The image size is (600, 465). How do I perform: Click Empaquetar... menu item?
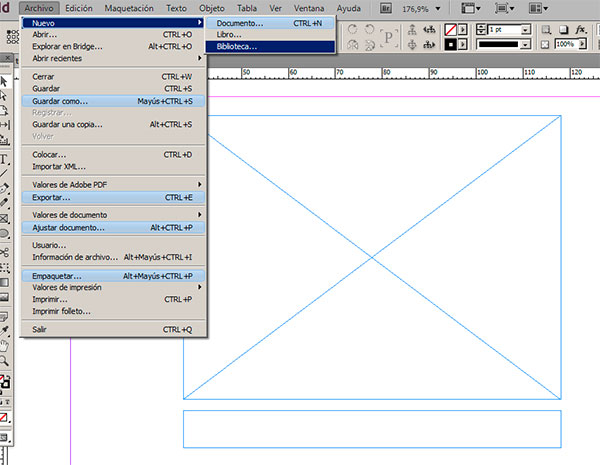(x=113, y=276)
